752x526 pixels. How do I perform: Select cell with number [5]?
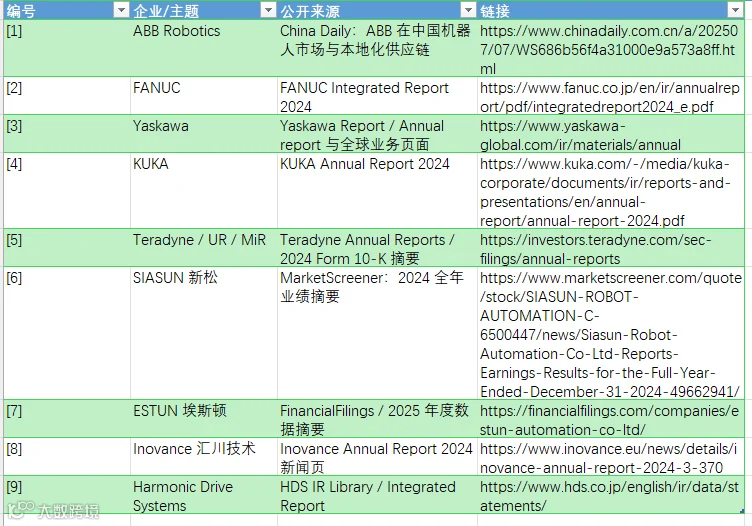point(67,248)
